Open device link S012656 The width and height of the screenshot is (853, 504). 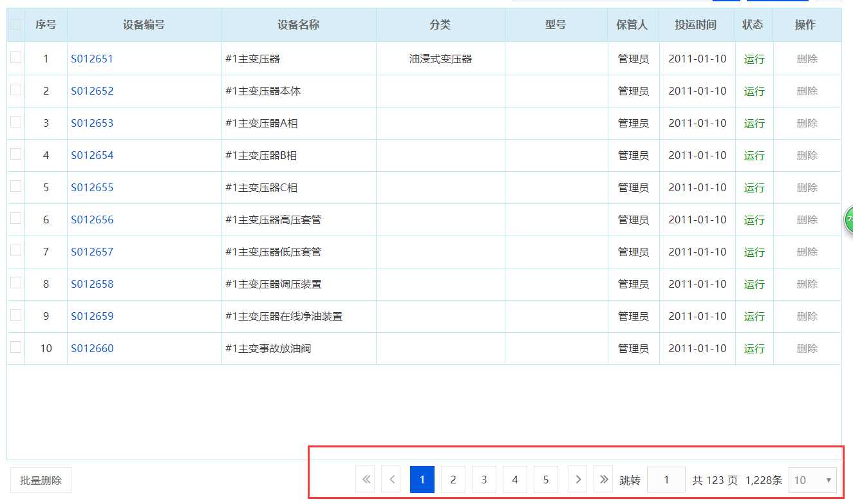click(x=92, y=219)
